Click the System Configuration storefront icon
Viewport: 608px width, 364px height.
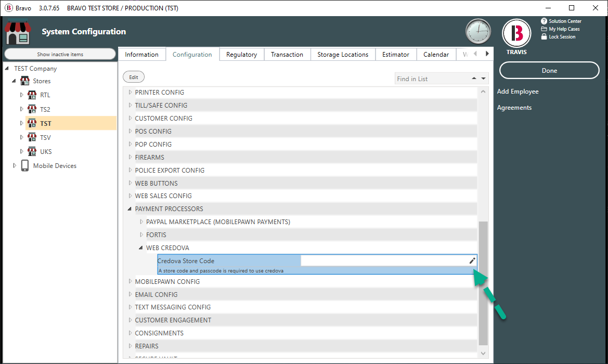(x=18, y=32)
